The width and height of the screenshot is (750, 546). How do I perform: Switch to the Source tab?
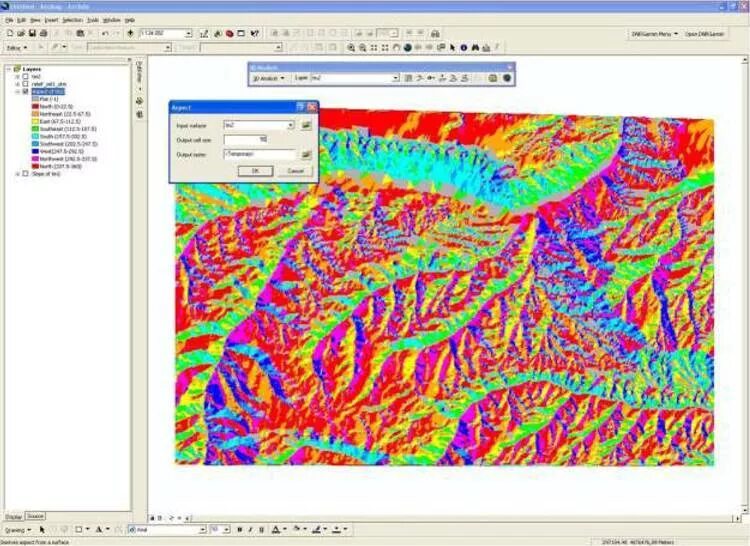[x=35, y=516]
